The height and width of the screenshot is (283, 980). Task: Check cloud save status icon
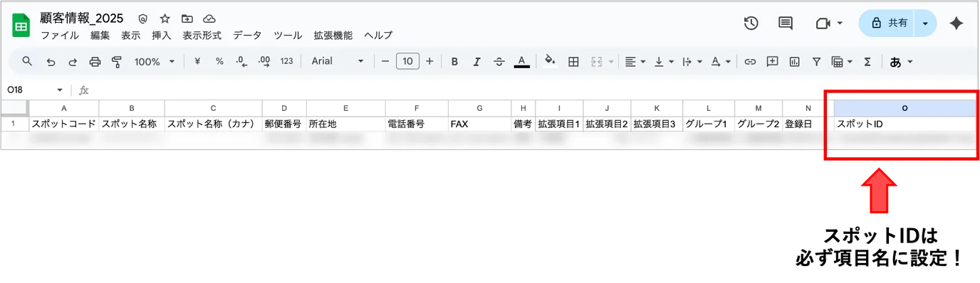[209, 19]
